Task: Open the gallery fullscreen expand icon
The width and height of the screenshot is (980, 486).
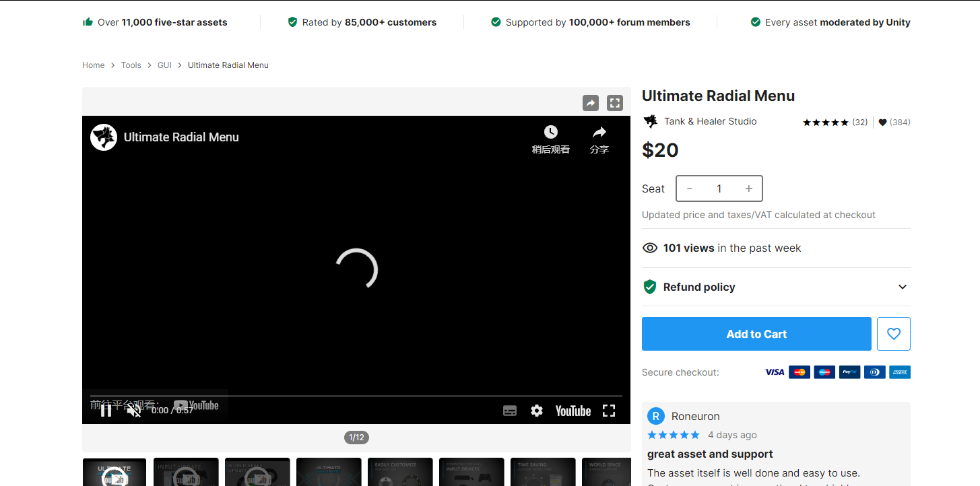Action: click(615, 103)
